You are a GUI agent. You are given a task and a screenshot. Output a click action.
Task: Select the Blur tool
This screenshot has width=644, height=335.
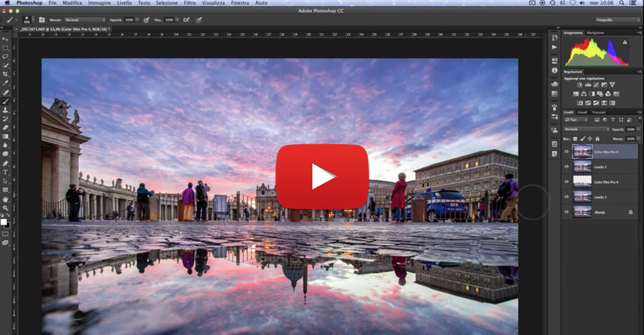tap(5, 146)
